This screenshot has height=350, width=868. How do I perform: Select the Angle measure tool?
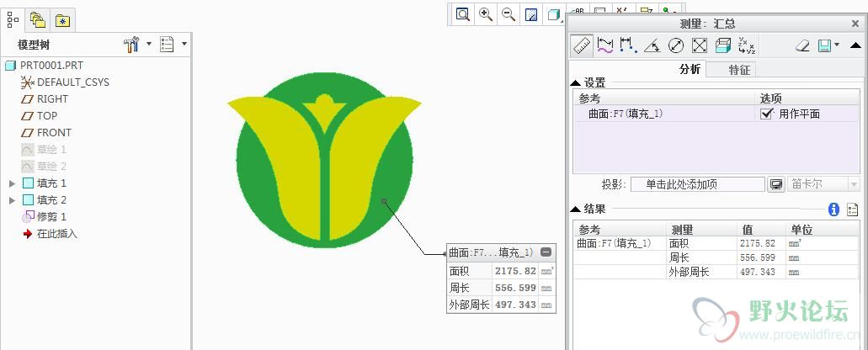pyautogui.click(x=652, y=45)
